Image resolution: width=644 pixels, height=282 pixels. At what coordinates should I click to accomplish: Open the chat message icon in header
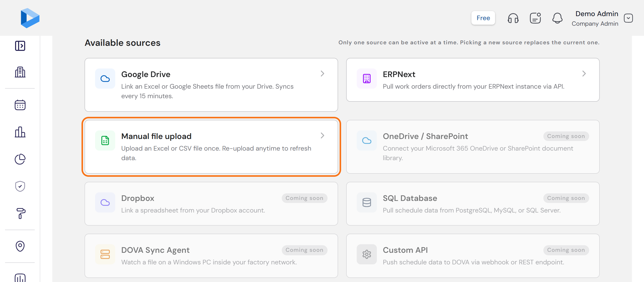point(535,18)
